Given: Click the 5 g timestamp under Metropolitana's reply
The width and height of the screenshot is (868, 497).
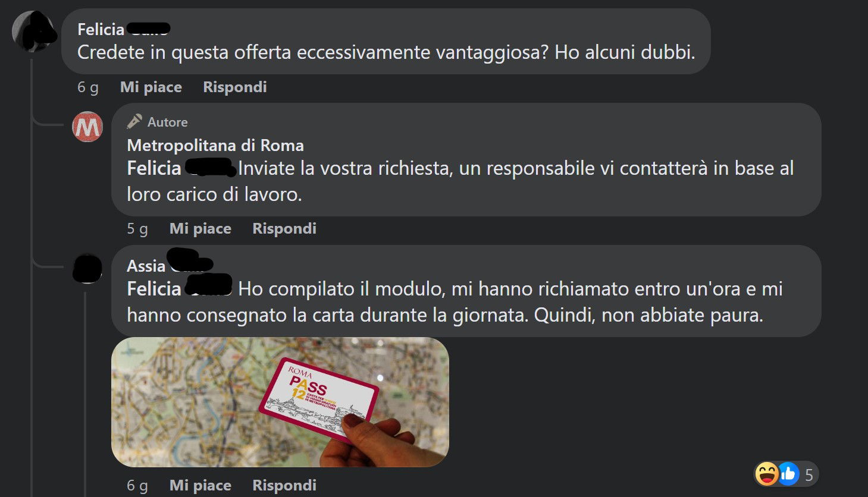Looking at the screenshot, I should click(137, 229).
